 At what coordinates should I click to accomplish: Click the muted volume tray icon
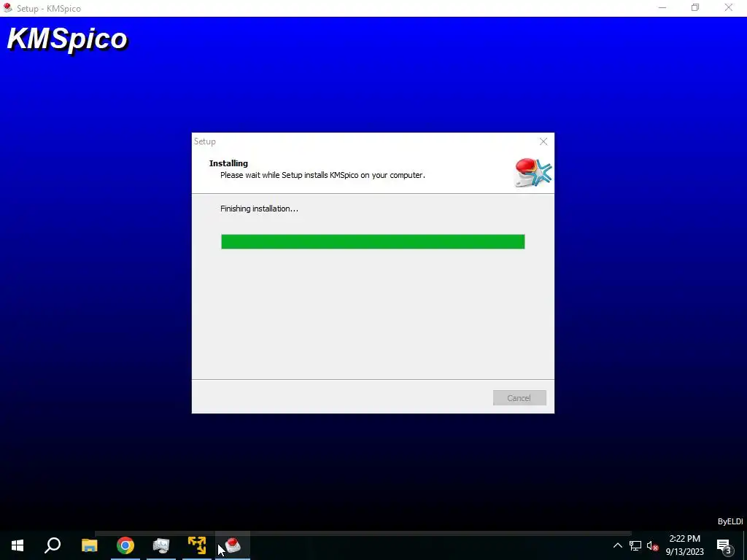point(652,545)
